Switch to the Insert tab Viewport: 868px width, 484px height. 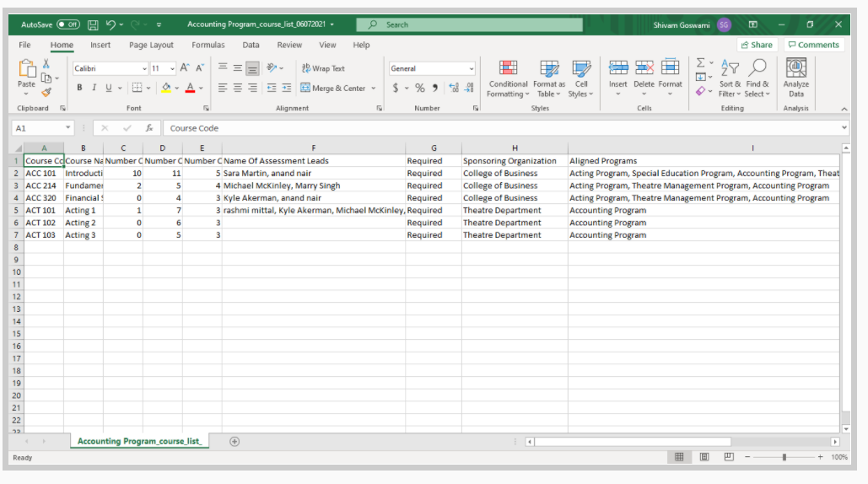[100, 45]
